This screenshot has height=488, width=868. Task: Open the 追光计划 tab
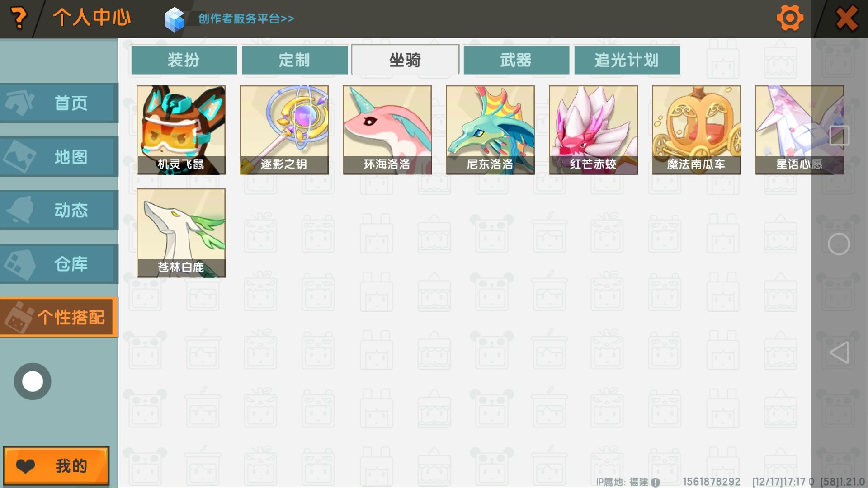pos(627,60)
